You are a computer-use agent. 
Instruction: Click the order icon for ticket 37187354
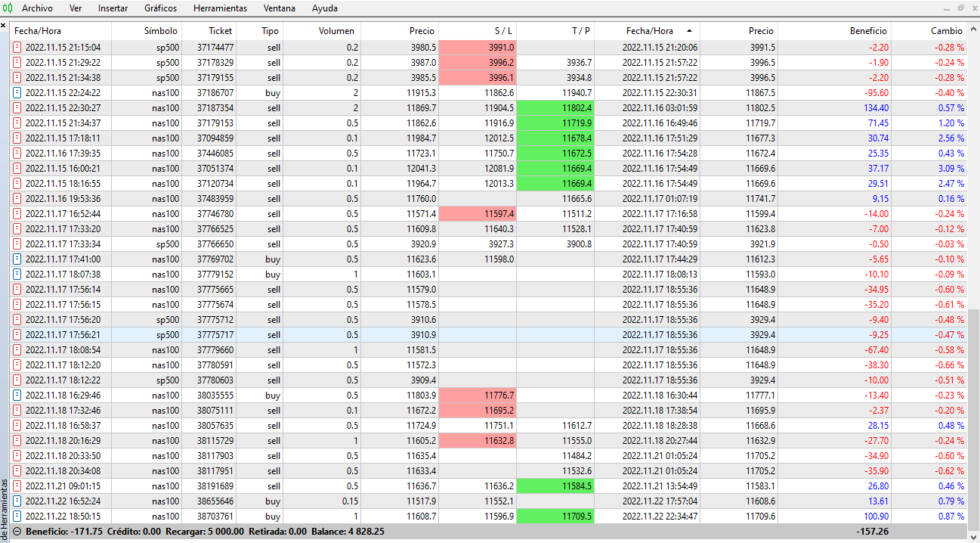pos(17,108)
